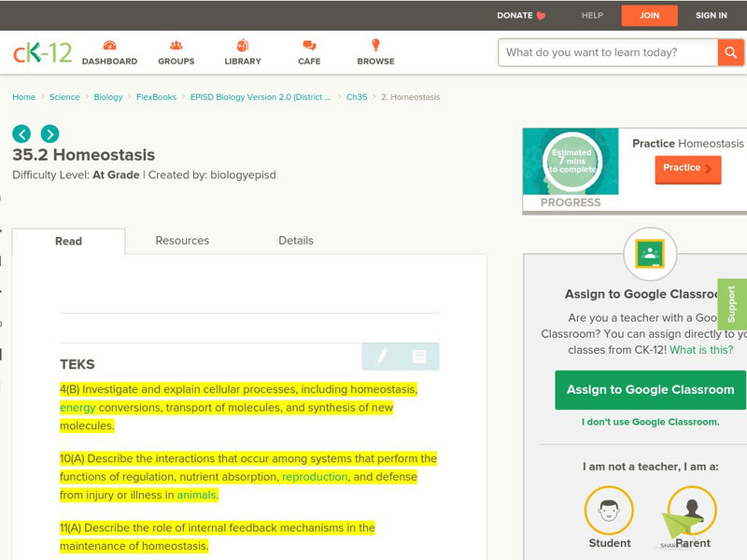Viewport: 747px width, 560px height.
Task: Click 'Created by: biologyepisd' text
Action: pyautogui.click(x=212, y=175)
